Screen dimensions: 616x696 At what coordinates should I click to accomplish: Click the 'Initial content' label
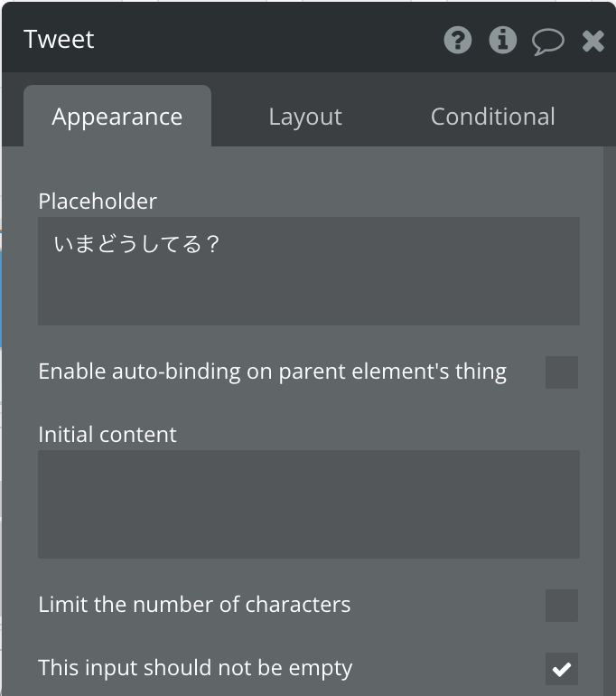[107, 435]
